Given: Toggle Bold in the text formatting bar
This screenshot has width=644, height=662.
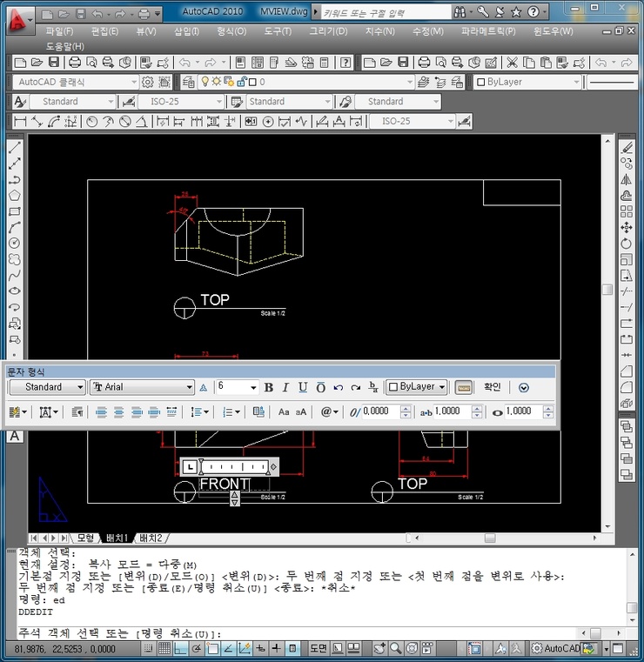Looking at the screenshot, I should coord(269,387).
